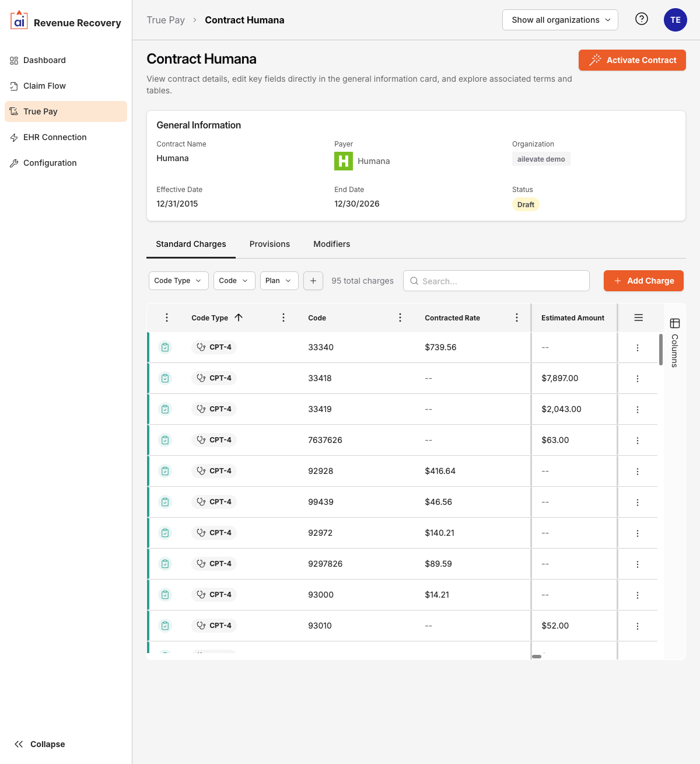The image size is (700, 764).
Task: Open the Show all organizations dropdown
Action: pyautogui.click(x=559, y=19)
